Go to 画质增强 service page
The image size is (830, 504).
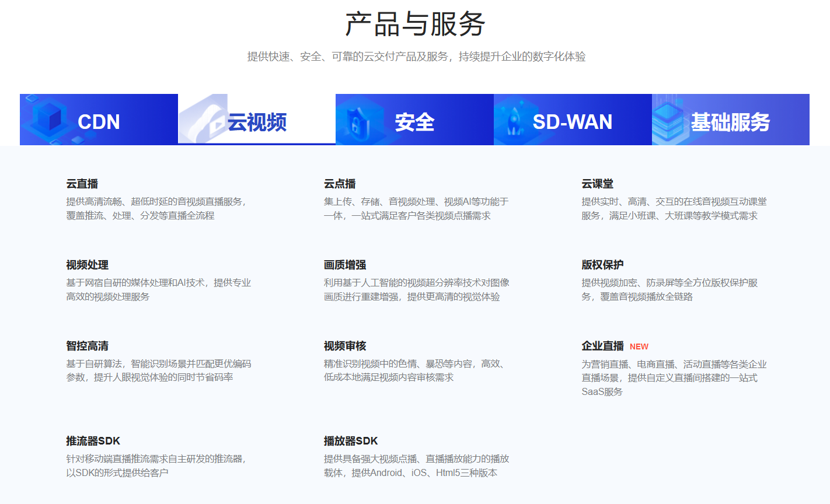(345, 265)
